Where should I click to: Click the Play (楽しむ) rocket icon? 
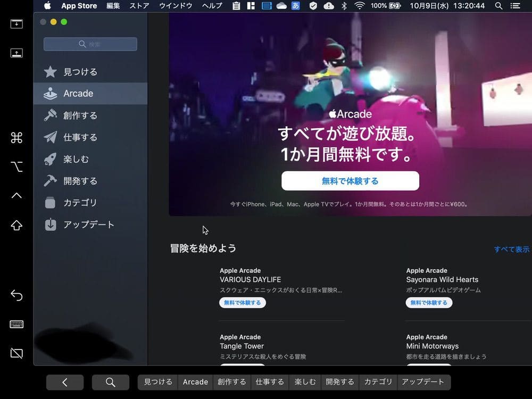click(50, 159)
